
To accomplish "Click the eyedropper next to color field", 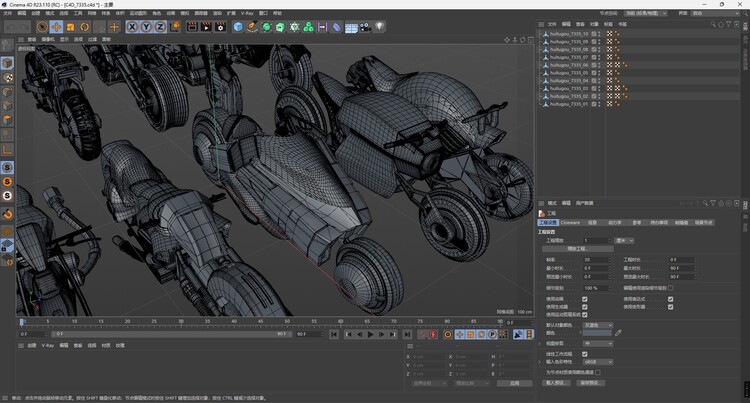I will (618, 333).
